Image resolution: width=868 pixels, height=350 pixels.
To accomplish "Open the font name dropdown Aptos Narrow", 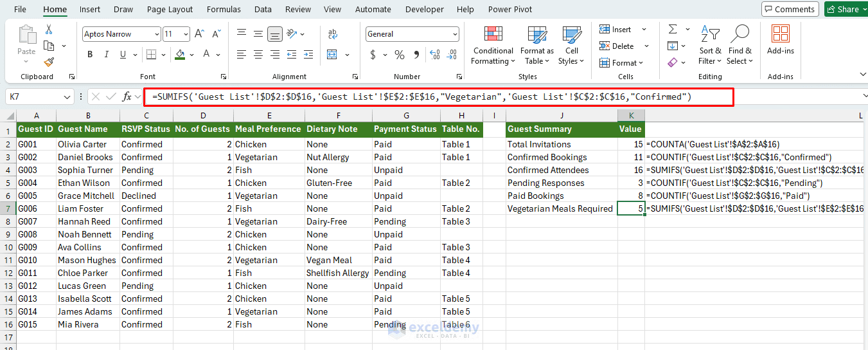I will [x=157, y=34].
